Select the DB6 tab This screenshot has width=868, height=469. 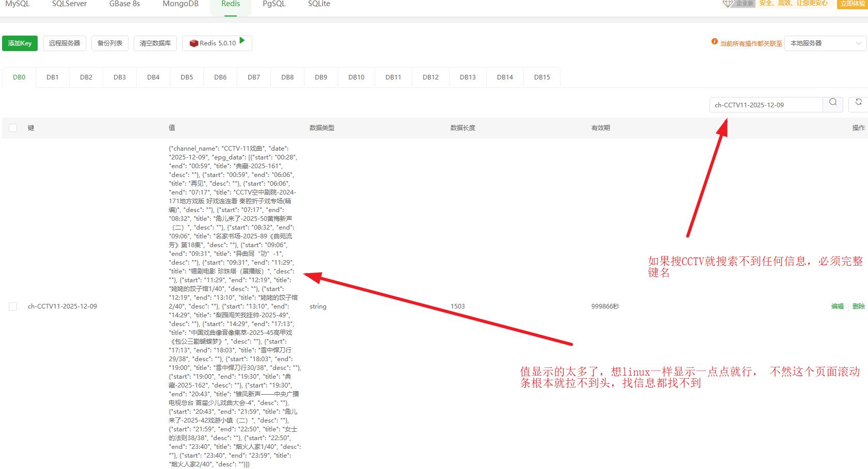point(220,77)
